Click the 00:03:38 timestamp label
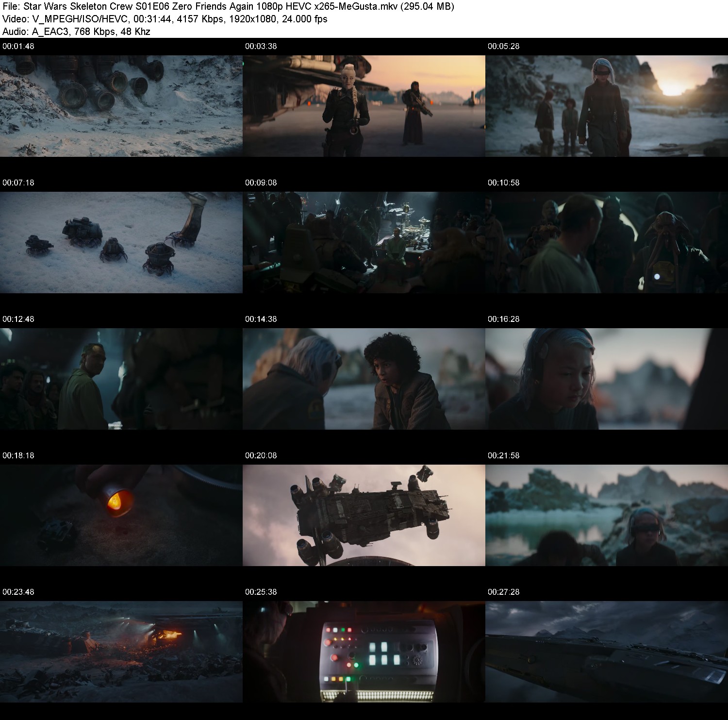The image size is (728, 720). 261,46
